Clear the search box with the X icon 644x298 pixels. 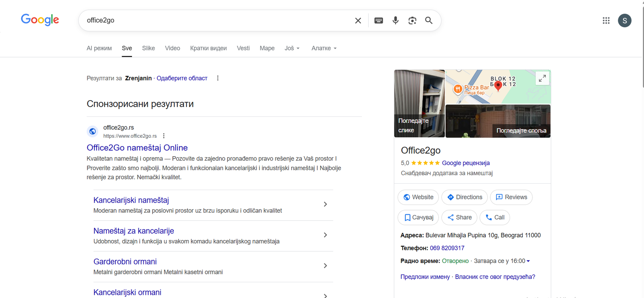point(358,21)
